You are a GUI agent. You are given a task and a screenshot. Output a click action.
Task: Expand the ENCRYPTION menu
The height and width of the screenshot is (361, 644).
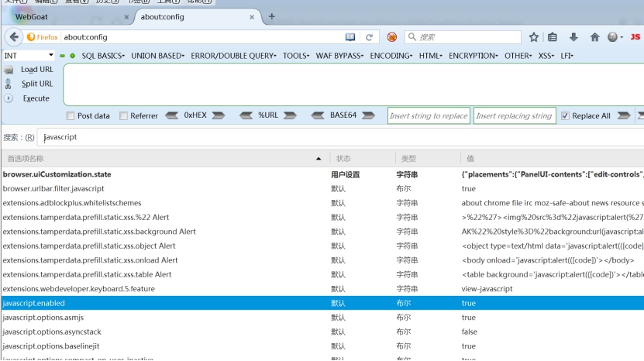(x=474, y=56)
